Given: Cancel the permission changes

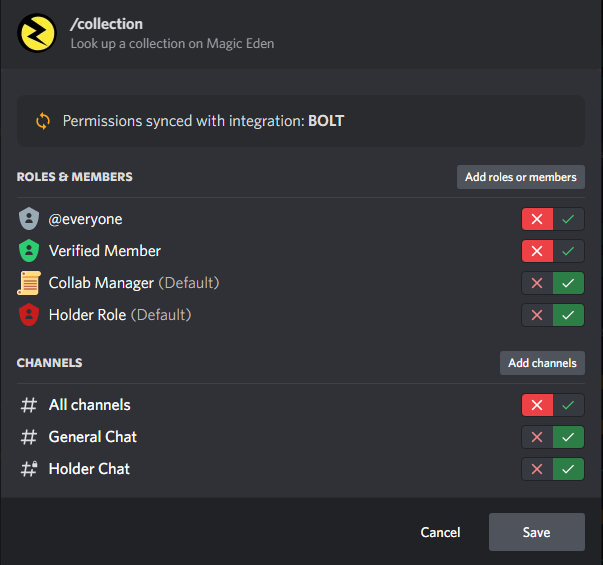Looking at the screenshot, I should pos(440,532).
